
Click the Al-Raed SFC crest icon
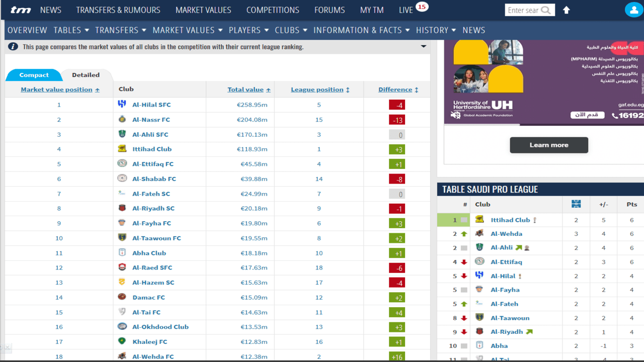pyautogui.click(x=122, y=267)
